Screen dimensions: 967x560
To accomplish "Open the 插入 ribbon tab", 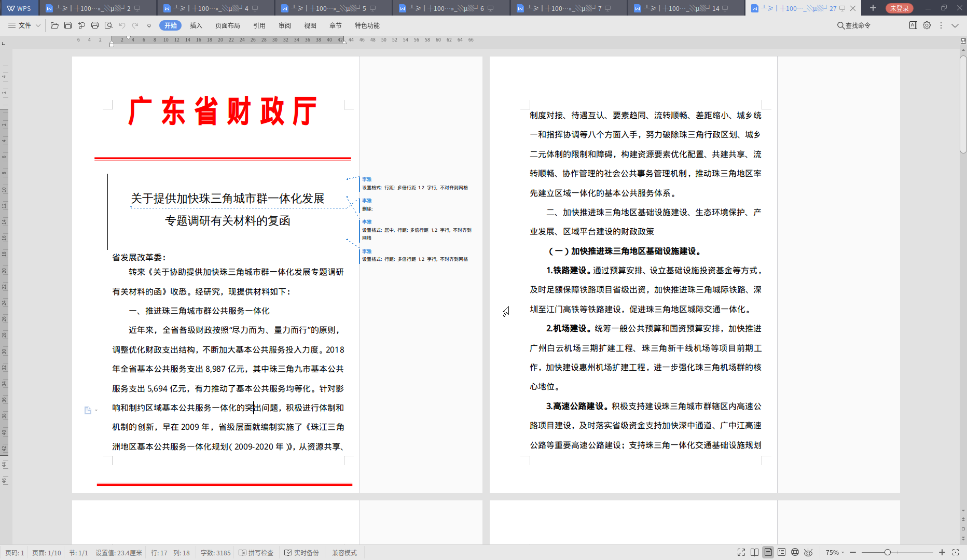I will click(x=196, y=25).
